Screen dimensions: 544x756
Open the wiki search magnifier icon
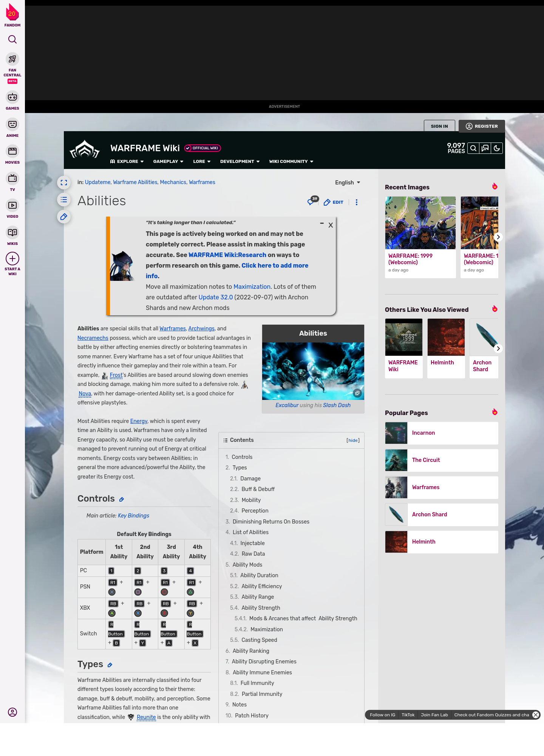point(473,148)
